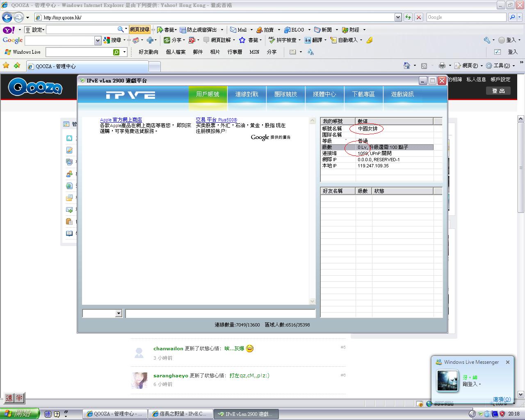Expand the 防止視窗彈出 popup blocker dropdown

pyautogui.click(x=222, y=30)
